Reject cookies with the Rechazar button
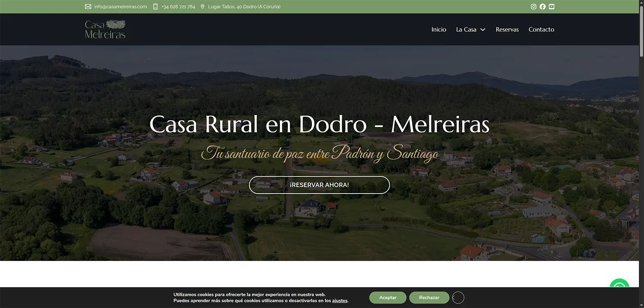644x308 pixels. 429,297
